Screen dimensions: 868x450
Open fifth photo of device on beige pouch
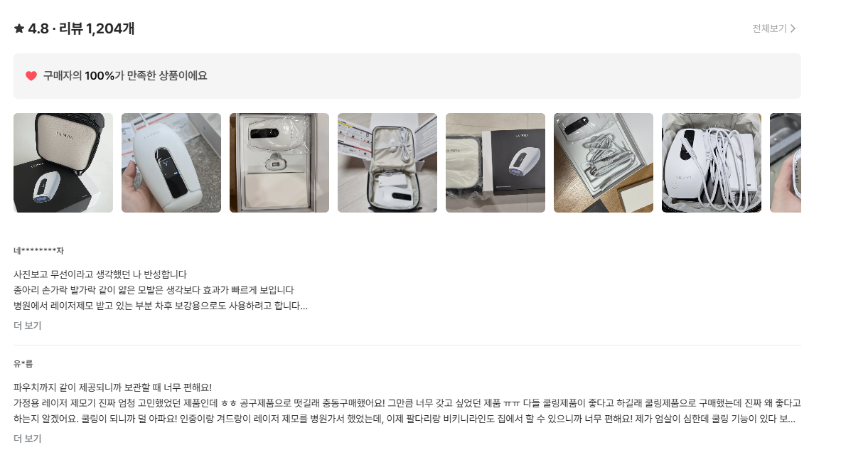point(495,163)
